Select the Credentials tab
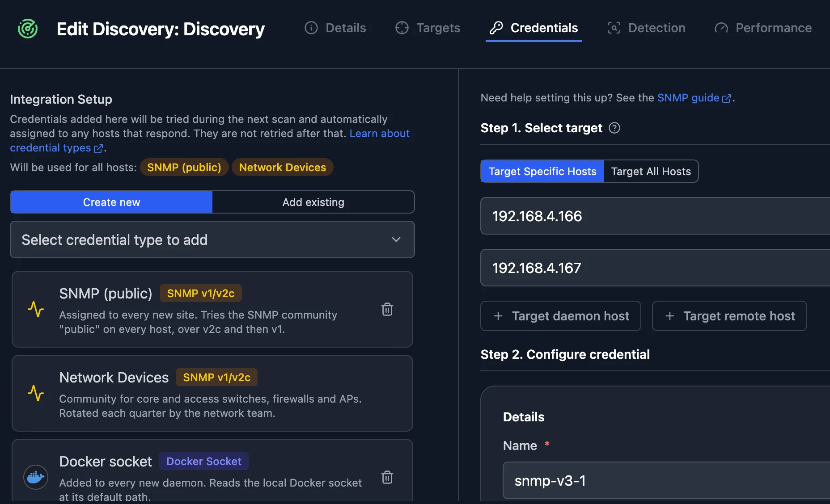 pos(534,28)
